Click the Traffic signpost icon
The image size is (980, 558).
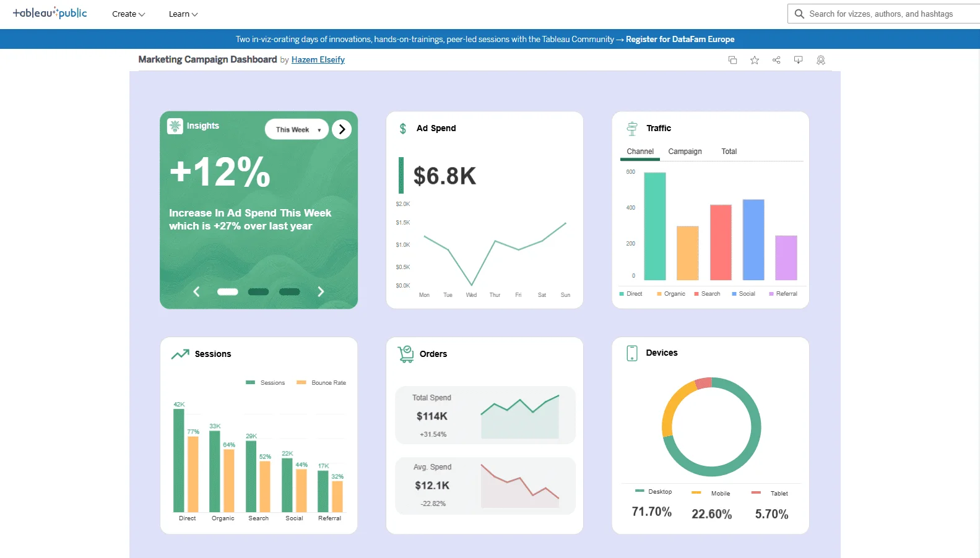click(632, 129)
